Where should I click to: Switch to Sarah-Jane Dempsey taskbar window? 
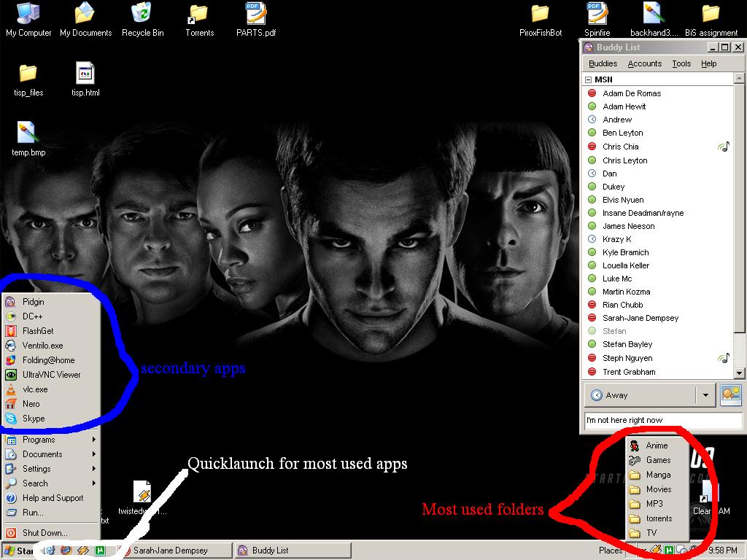pyautogui.click(x=174, y=551)
